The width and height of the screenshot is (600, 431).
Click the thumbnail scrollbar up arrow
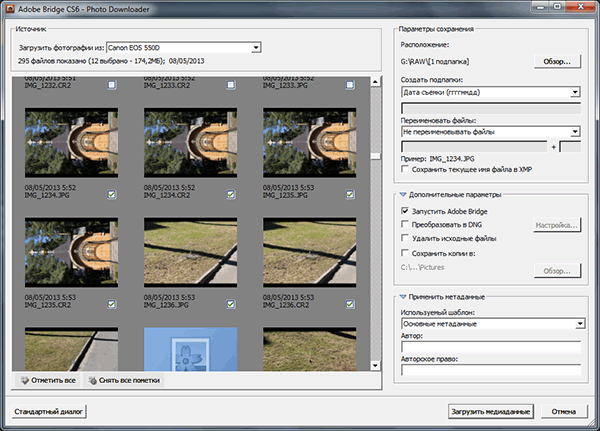pos(375,82)
